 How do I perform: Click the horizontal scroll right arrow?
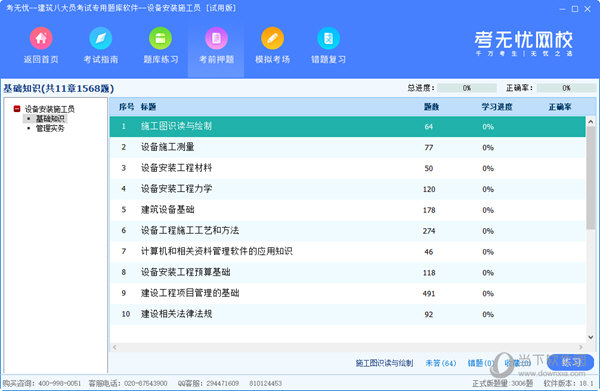[580, 347]
